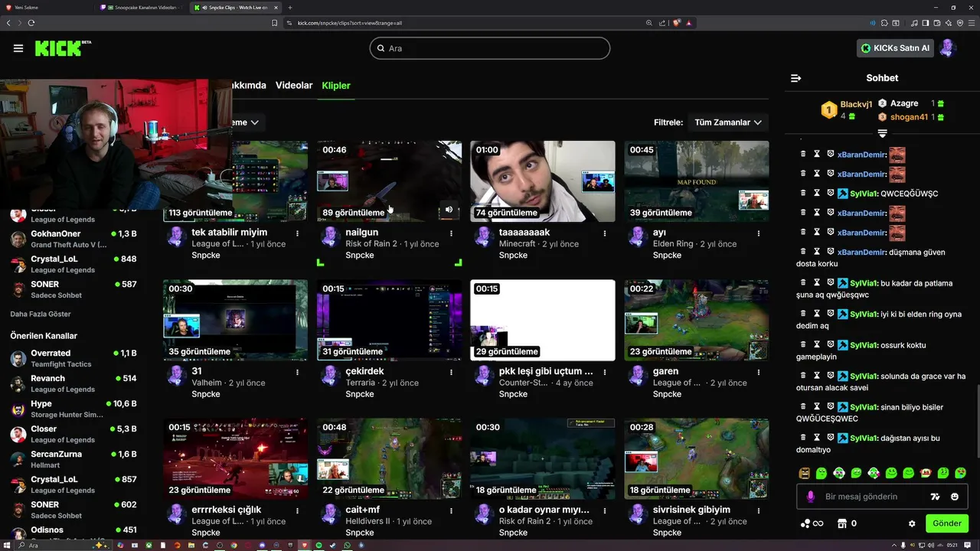This screenshot has height=551, width=980.
Task: Open the chat shop icon
Action: [842, 523]
